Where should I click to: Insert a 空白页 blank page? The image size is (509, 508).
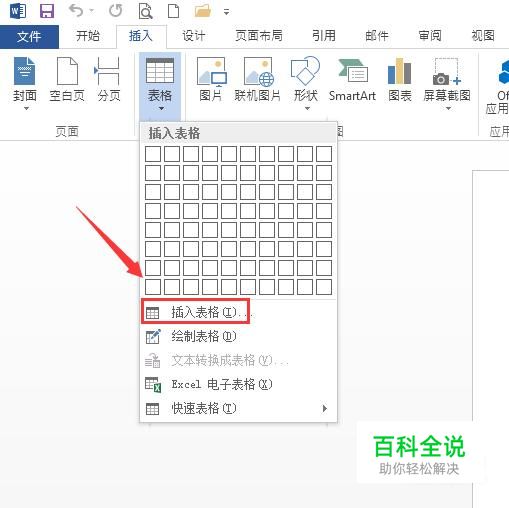point(67,80)
